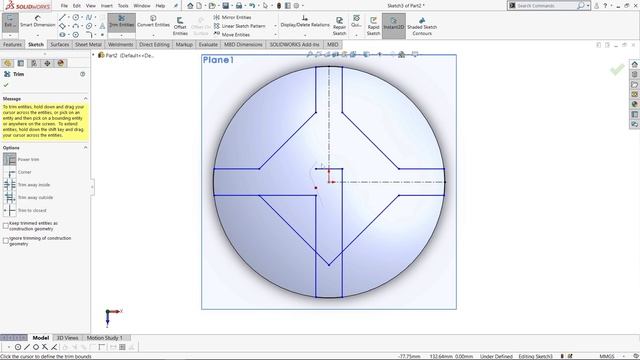Screen dimensions: 640x360
Task: Open the PropertyManager tab
Action: coord(21,63)
